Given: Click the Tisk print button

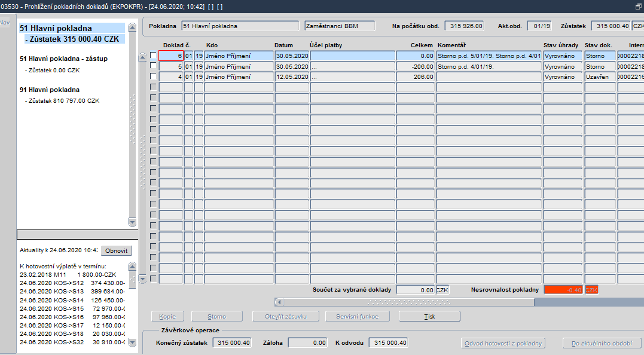Looking at the screenshot, I should 429,316.
